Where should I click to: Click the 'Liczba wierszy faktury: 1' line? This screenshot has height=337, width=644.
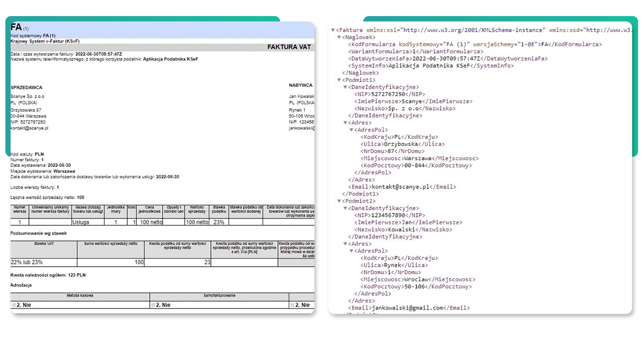pos(35,187)
